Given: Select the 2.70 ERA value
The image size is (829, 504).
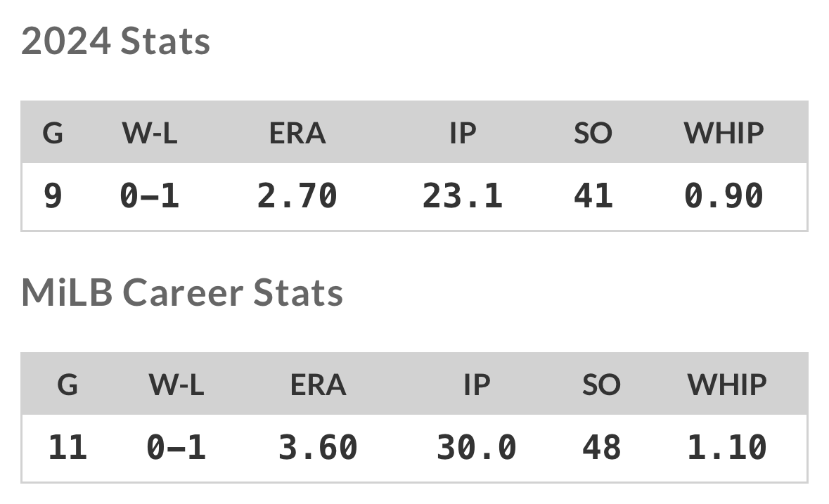Looking at the screenshot, I should point(297,195).
